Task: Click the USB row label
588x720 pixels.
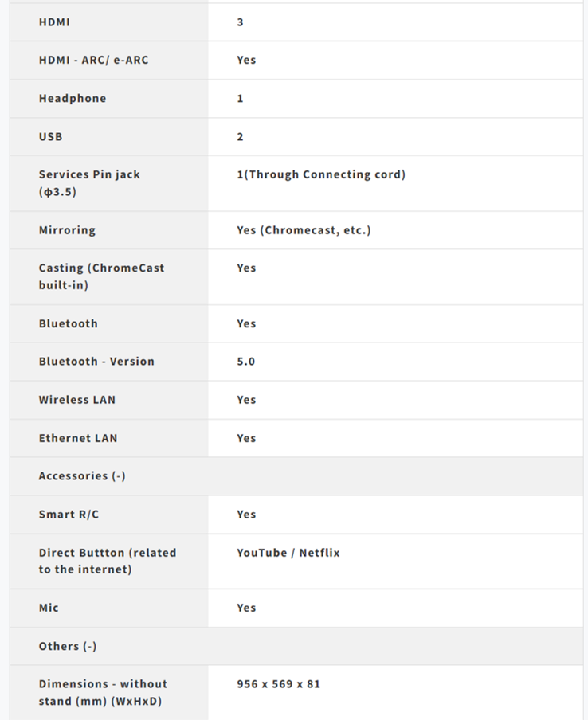Action: [51, 136]
